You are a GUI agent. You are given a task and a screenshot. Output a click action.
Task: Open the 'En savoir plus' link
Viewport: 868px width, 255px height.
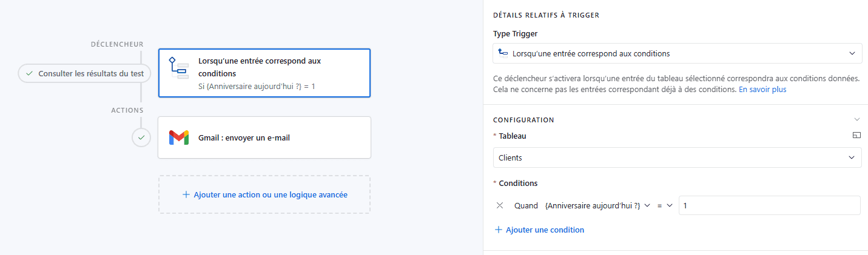pyautogui.click(x=762, y=90)
